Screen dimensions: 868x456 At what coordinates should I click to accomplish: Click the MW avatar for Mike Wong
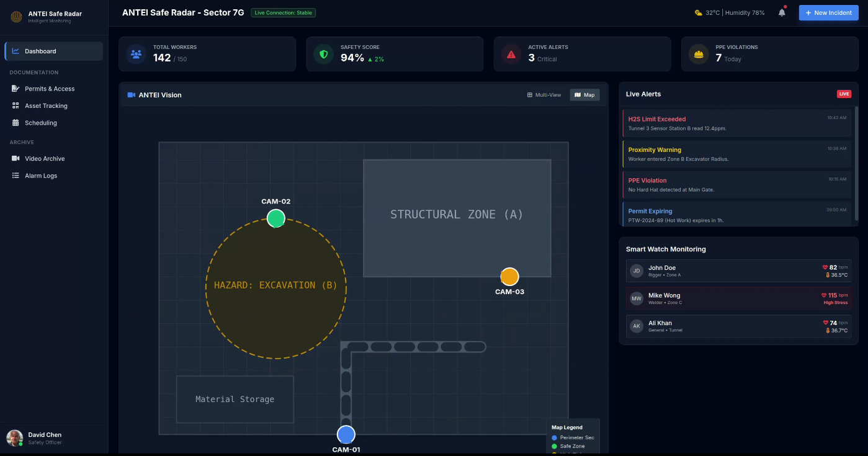coord(637,298)
